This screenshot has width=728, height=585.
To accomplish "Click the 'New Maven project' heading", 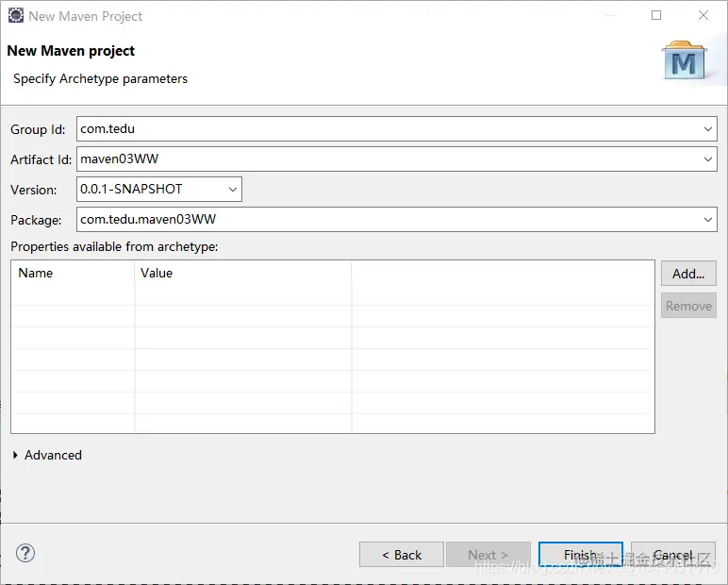I will coord(71,51).
